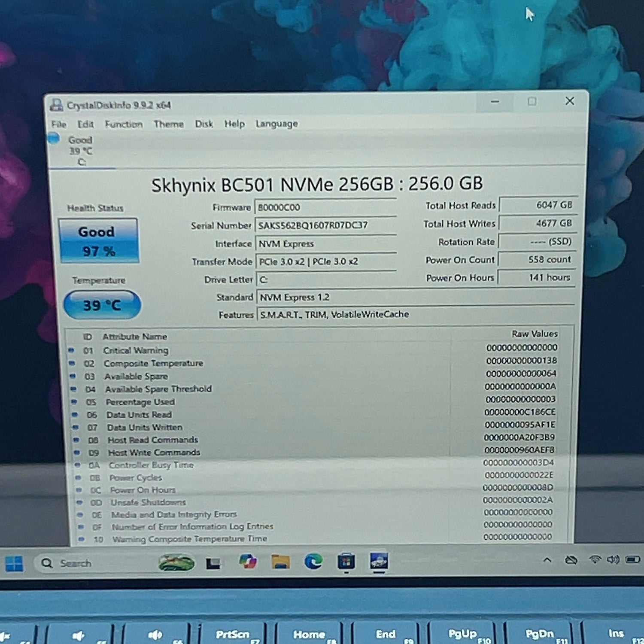644x644 pixels.
Task: Click the 39 °C temperature button
Action: point(102,305)
